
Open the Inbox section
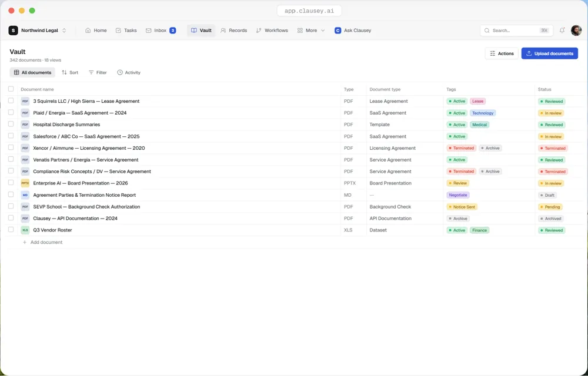[x=161, y=31]
